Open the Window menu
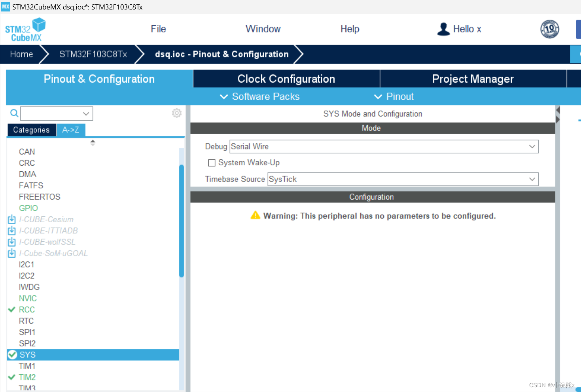581x392 pixels. (x=263, y=29)
